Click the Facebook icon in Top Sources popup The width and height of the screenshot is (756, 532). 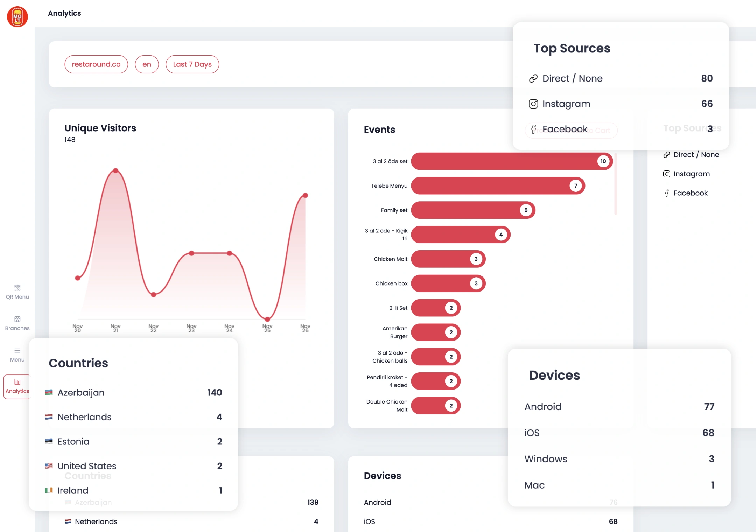point(533,129)
